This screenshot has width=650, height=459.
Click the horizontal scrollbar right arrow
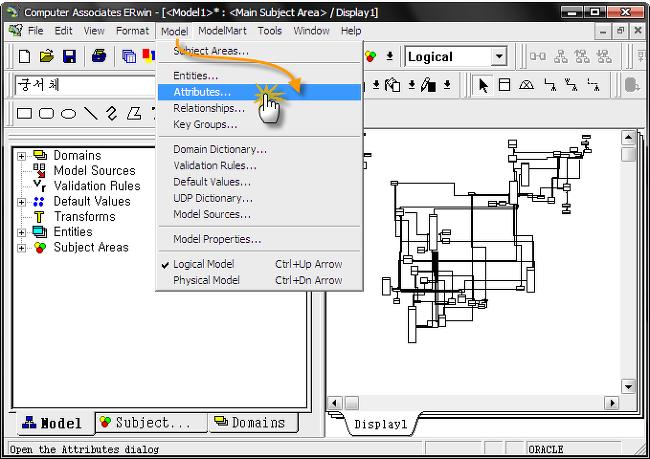coord(611,403)
